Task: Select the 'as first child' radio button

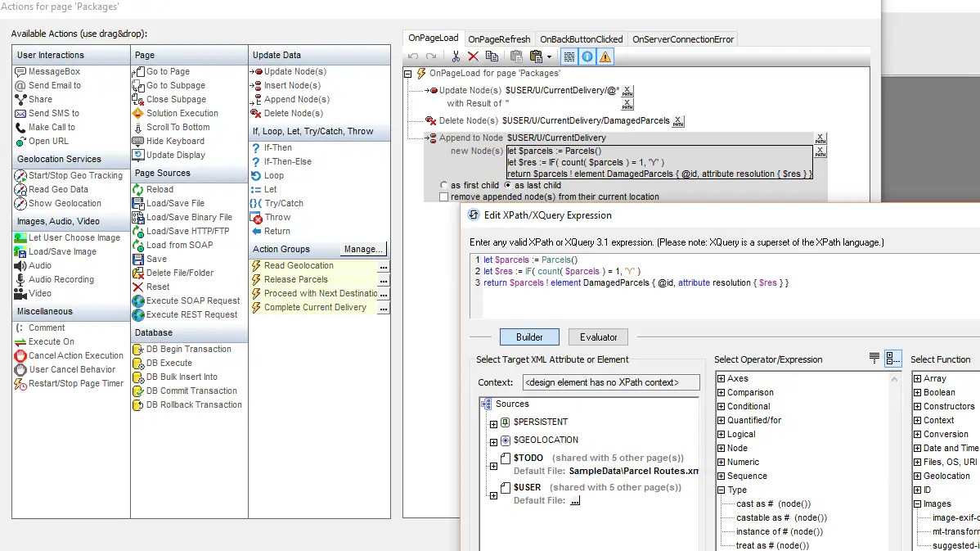Action: tap(443, 185)
